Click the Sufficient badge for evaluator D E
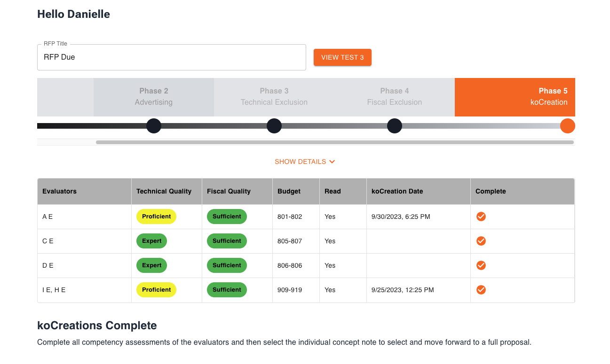This screenshot has height=364, width=610. point(227,265)
